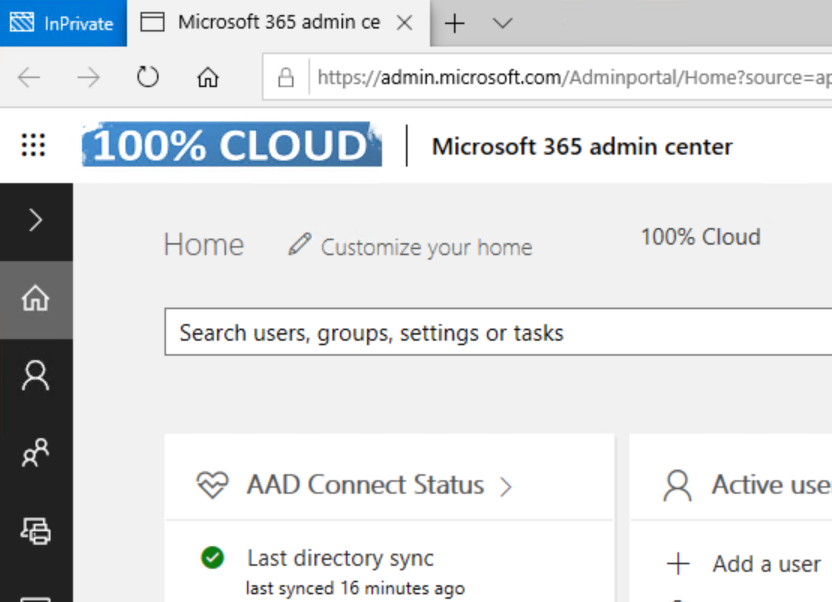Open the app launcher waffle icon
The width and height of the screenshot is (832, 602).
[x=34, y=146]
